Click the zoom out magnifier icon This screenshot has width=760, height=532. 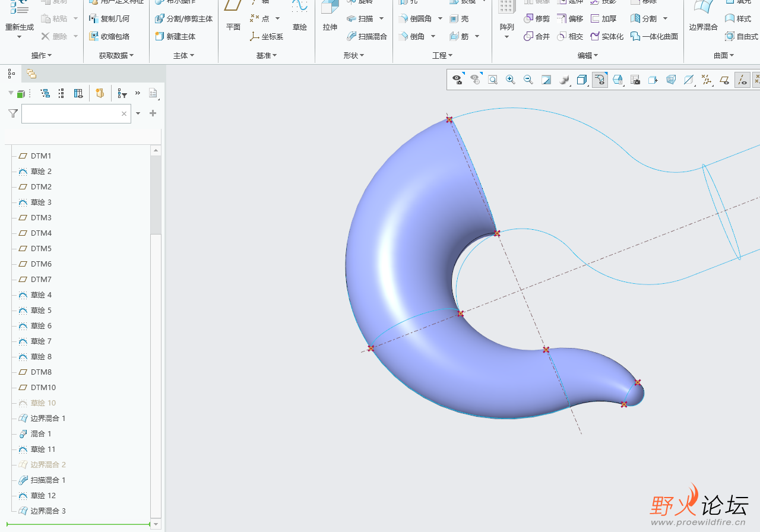pyautogui.click(x=528, y=80)
